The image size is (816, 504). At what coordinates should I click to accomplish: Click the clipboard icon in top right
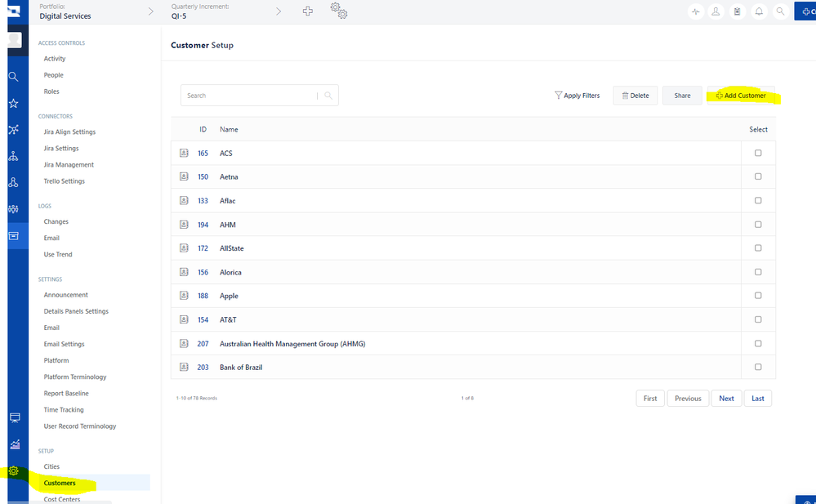738,11
